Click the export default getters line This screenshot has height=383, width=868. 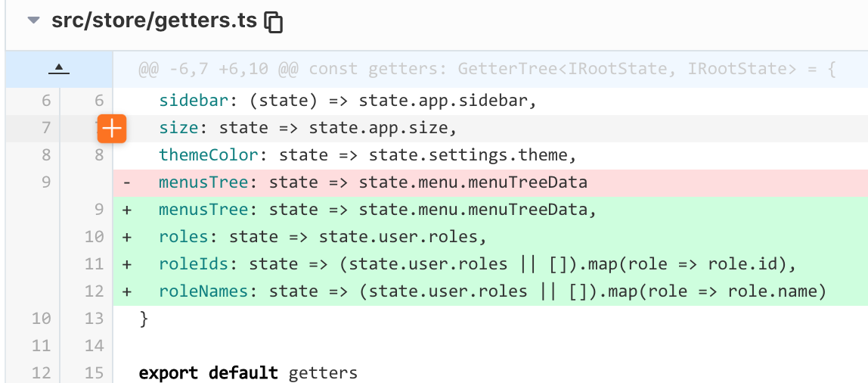coord(248,373)
